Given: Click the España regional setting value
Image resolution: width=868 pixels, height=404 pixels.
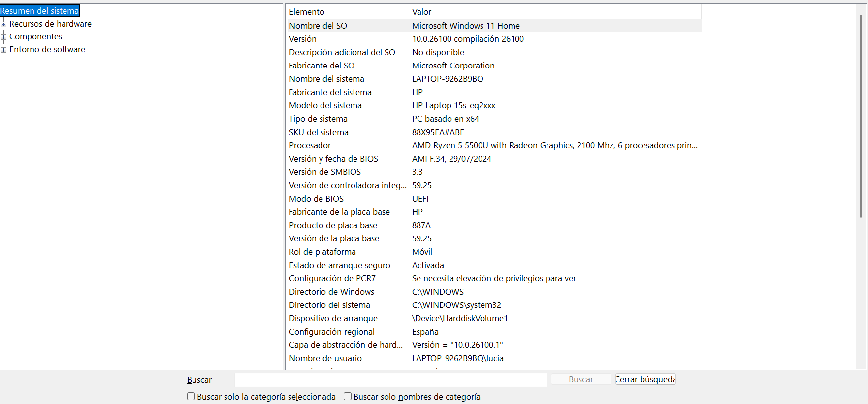Looking at the screenshot, I should pos(425,332).
